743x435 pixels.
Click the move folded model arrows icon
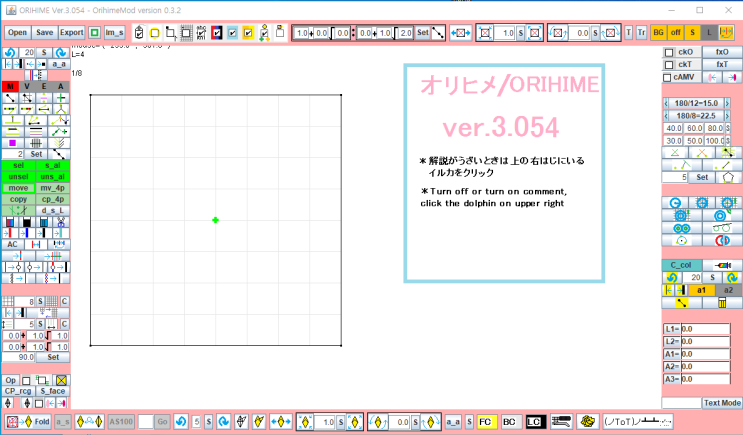[x=281, y=421]
